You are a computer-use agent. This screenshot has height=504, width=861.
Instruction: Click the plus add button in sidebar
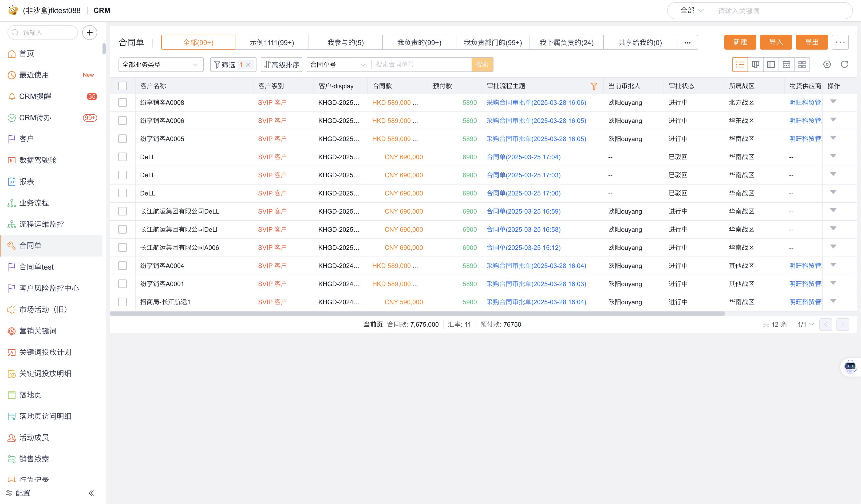(89, 33)
